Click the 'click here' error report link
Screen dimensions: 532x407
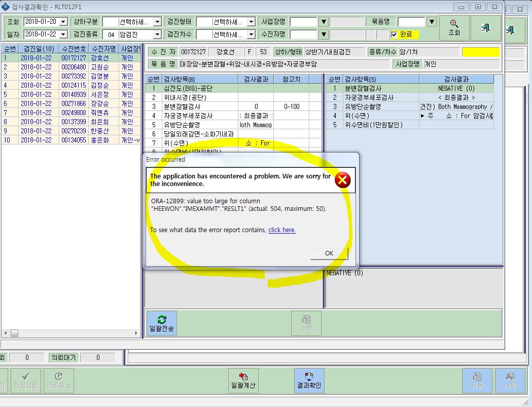(281, 230)
